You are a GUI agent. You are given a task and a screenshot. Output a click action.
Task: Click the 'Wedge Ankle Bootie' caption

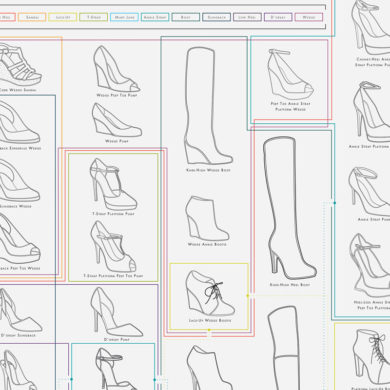coord(207,244)
